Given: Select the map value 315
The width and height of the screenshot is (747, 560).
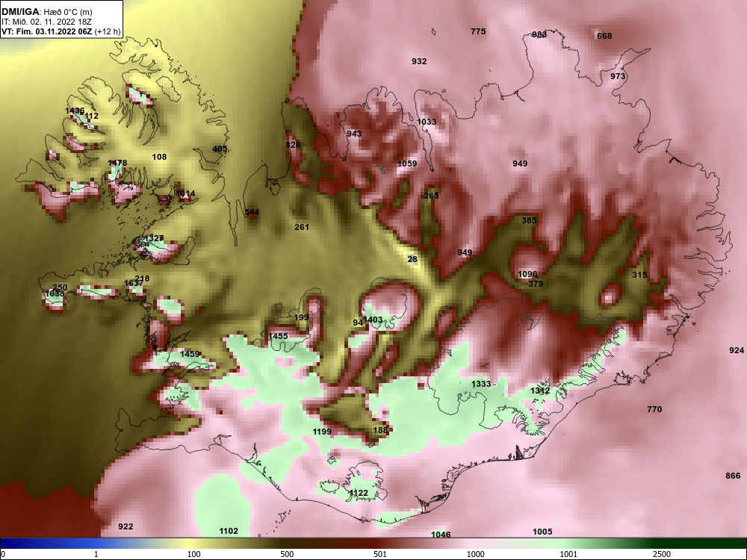Looking at the screenshot, I should tap(639, 275).
